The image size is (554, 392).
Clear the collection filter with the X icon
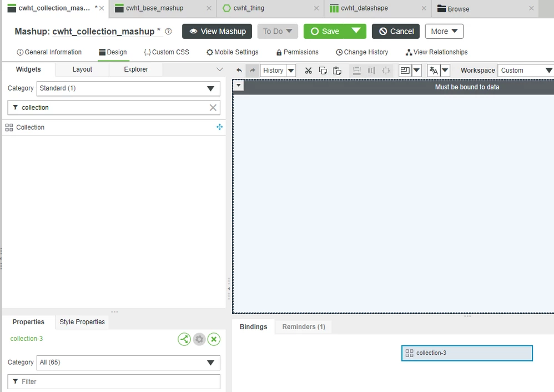[x=213, y=108]
